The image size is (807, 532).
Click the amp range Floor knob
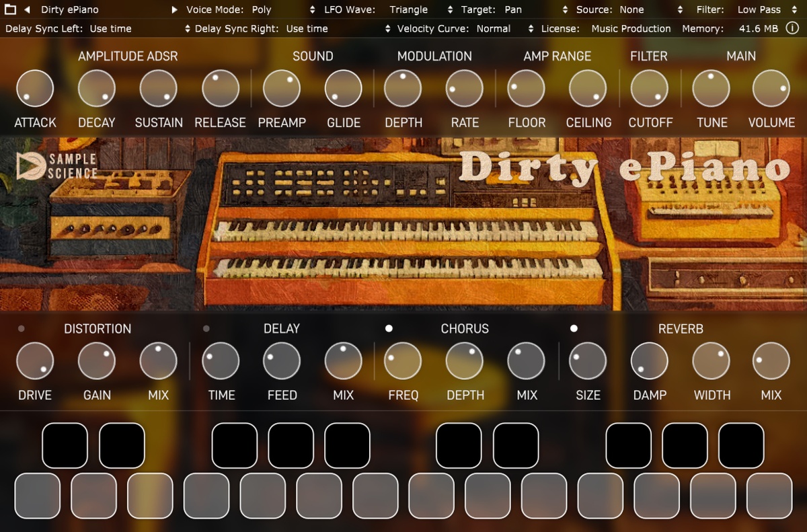[526, 88]
